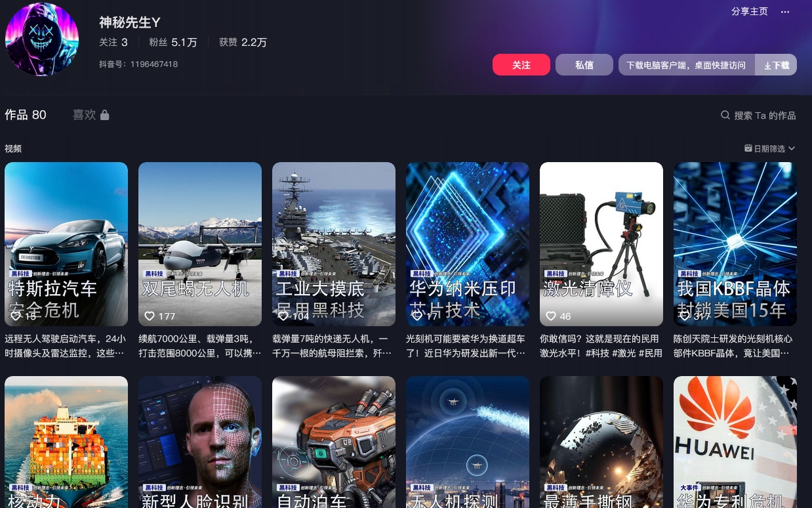Viewport: 812px width, 508px height.
Task: Click caption starting 载弹量7吨的快递无人机
Action: [x=334, y=346]
